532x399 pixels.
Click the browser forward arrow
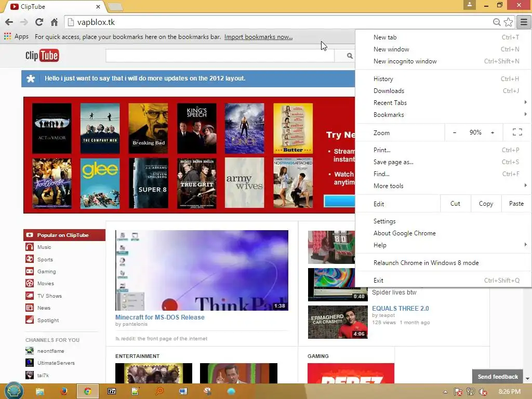24,22
